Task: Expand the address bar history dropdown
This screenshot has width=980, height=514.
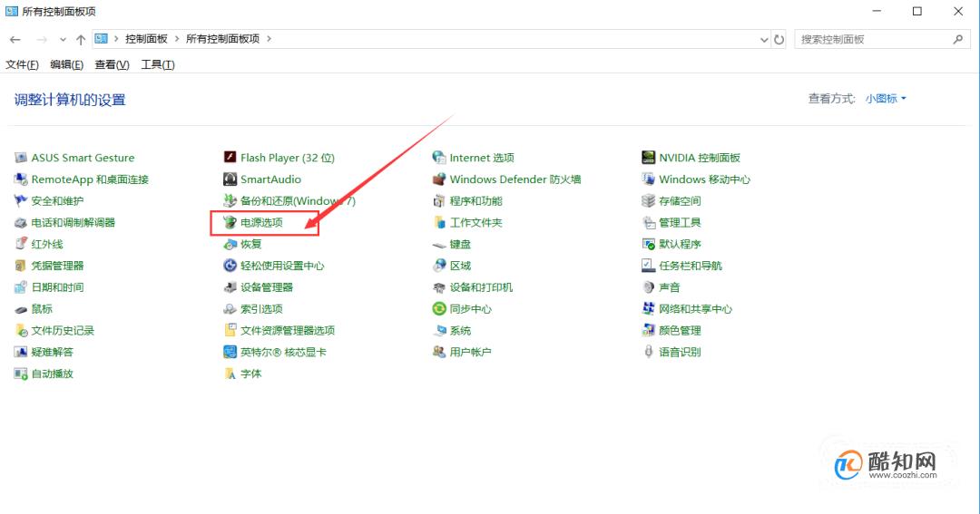Action: pos(764,39)
